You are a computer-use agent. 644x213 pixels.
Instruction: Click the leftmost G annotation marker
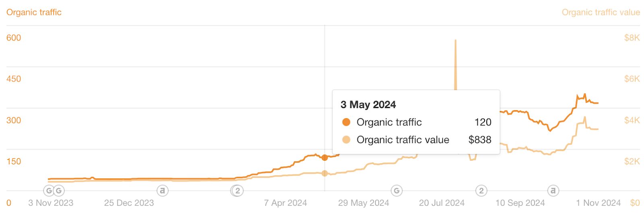[49, 190]
